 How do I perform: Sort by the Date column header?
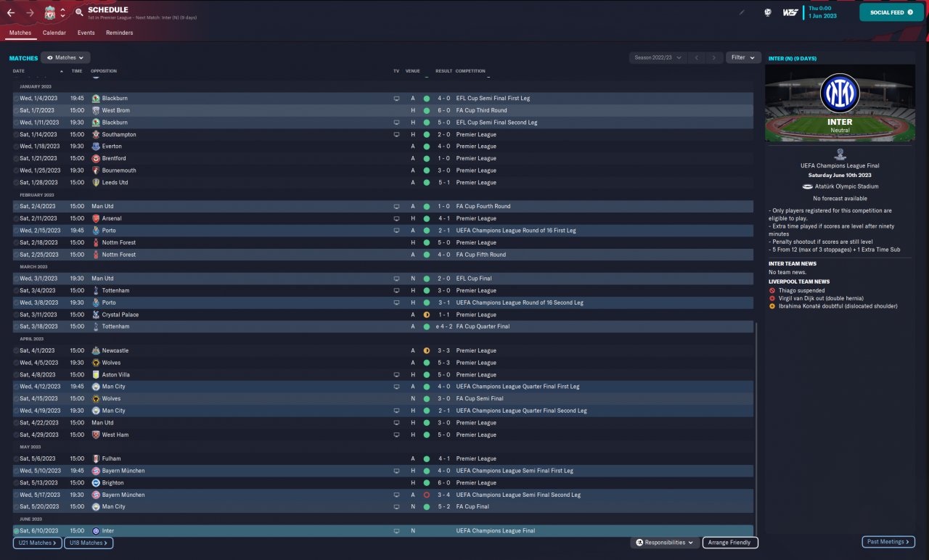click(19, 71)
